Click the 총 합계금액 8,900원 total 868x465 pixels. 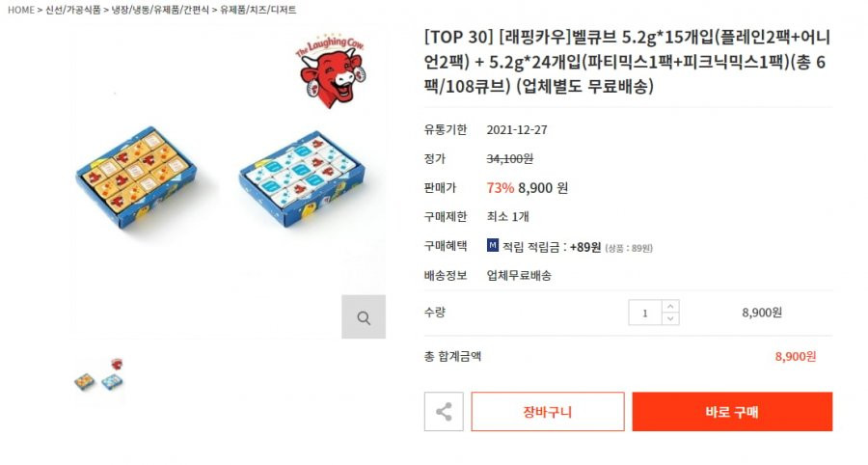click(796, 356)
